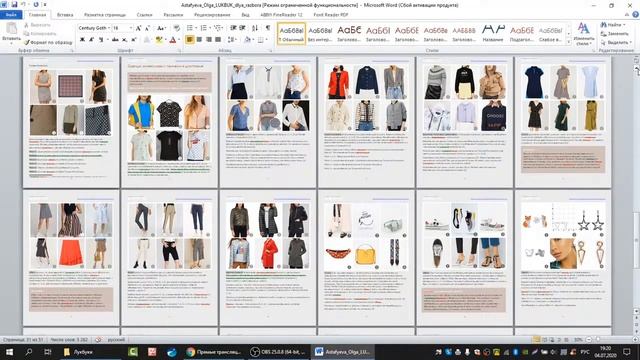The width and height of the screenshot is (640, 360).
Task: Toggle subscript formatting
Action: pyautogui.click(x=124, y=40)
